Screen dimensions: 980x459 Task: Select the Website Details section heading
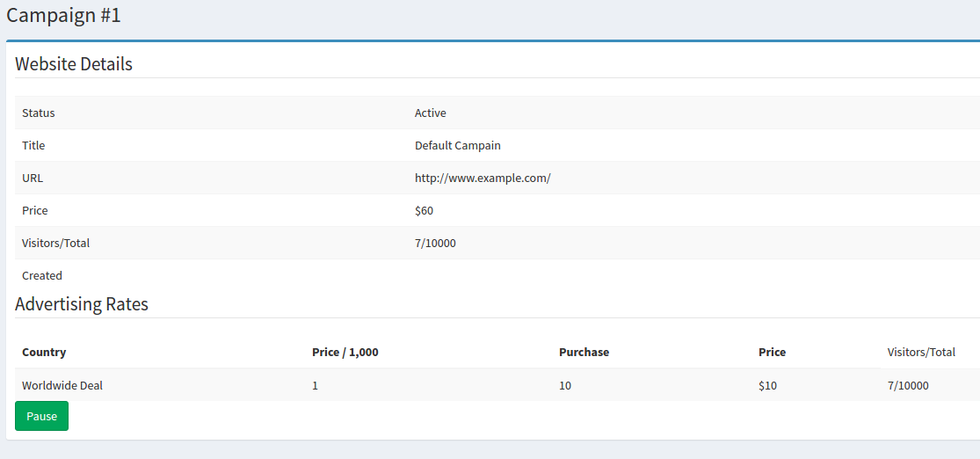(x=74, y=64)
